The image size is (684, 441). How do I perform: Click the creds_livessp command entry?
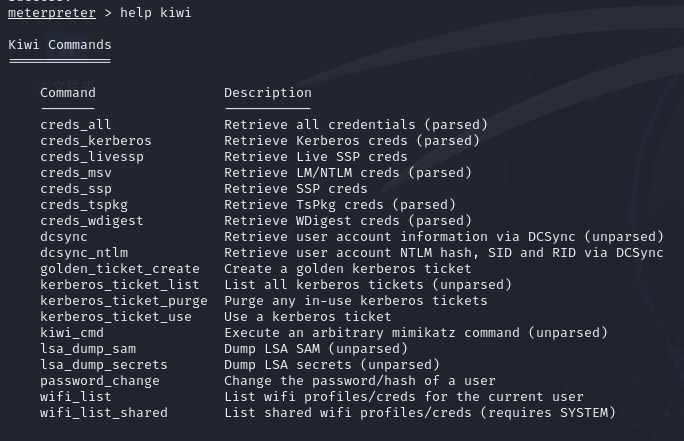click(x=92, y=157)
